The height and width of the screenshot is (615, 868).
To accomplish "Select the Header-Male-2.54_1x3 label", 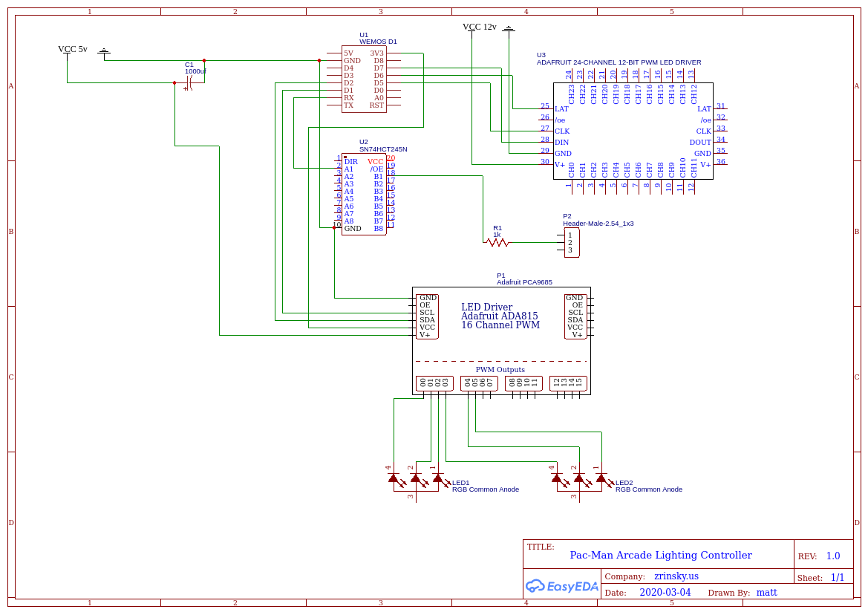I will [x=598, y=224].
